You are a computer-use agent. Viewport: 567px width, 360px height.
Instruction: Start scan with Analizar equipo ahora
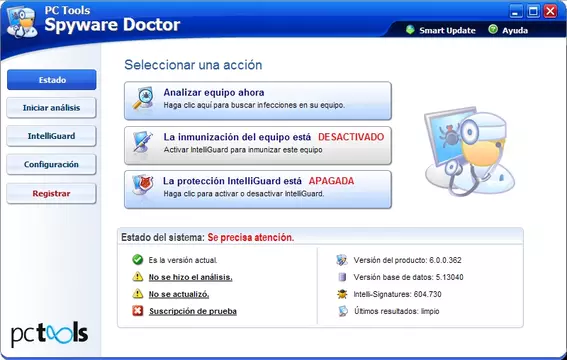258,101
